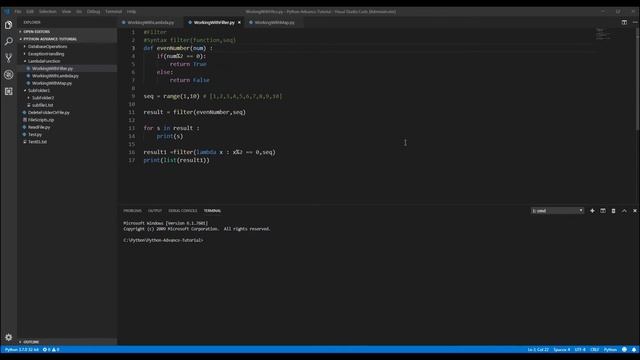Screen dimensions: 640x360
Task: Open the Explorer view in activity bar
Action: pyautogui.click(x=9, y=25)
